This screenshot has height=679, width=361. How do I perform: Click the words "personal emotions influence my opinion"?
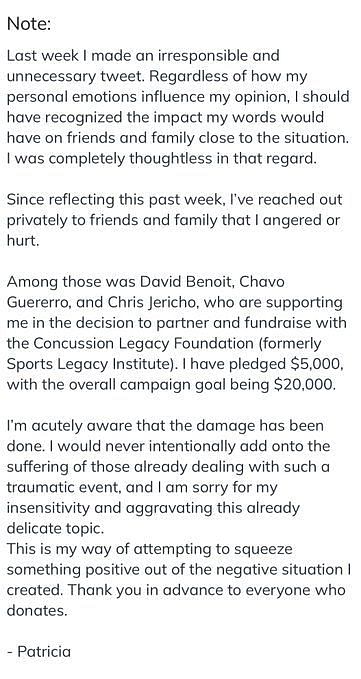click(148, 97)
